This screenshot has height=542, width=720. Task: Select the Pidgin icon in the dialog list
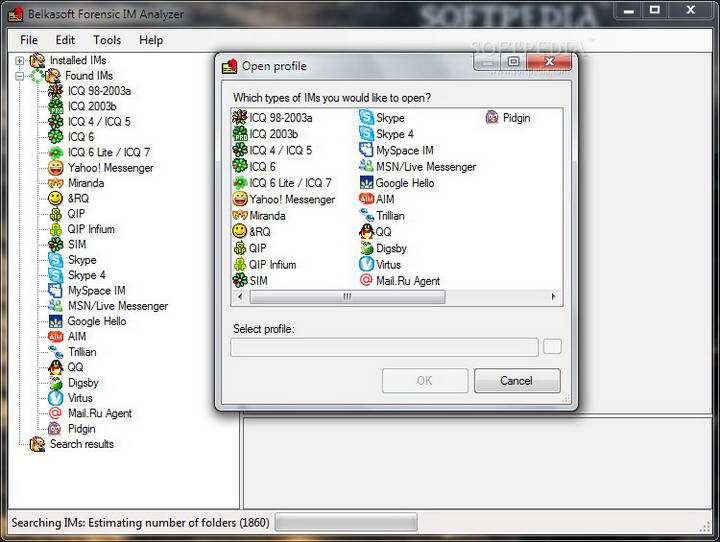tap(492, 118)
